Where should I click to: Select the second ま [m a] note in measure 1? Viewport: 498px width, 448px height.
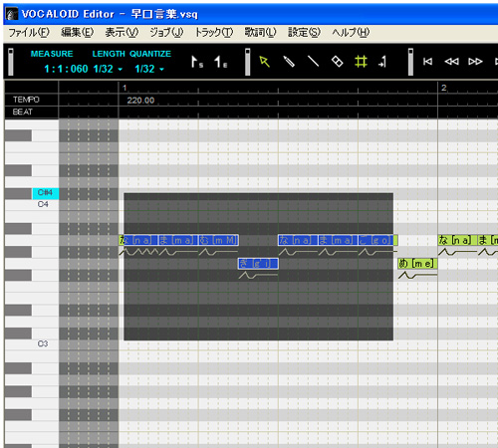[338, 240]
